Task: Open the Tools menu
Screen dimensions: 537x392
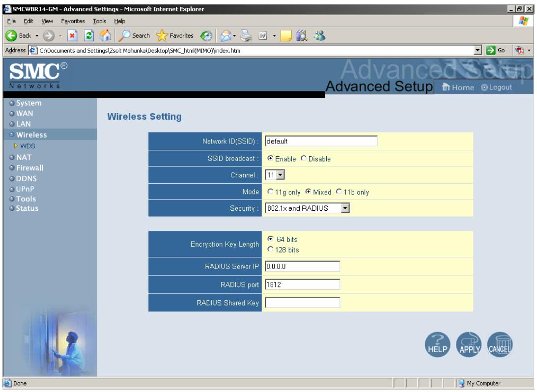Action: click(x=100, y=21)
